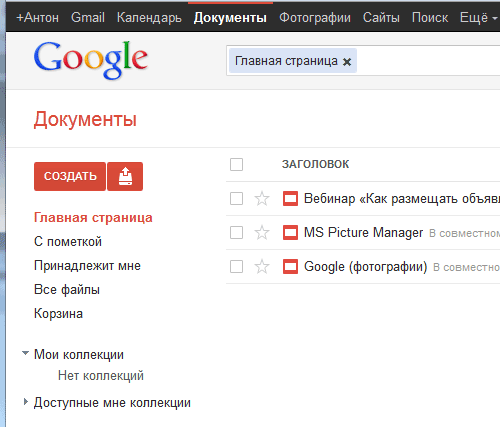Expand the Доступные мне коллекции section
Image resolution: width=500 pixels, height=427 pixels.
click(x=26, y=402)
